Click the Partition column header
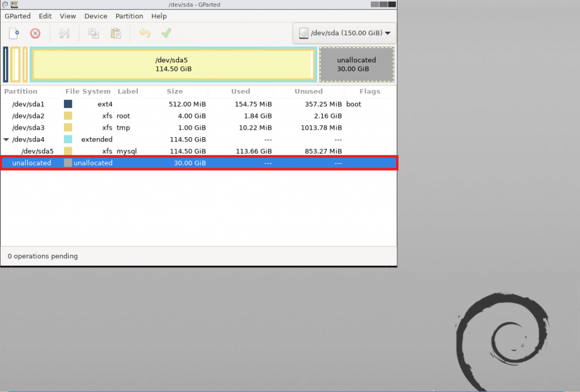 [x=32, y=91]
